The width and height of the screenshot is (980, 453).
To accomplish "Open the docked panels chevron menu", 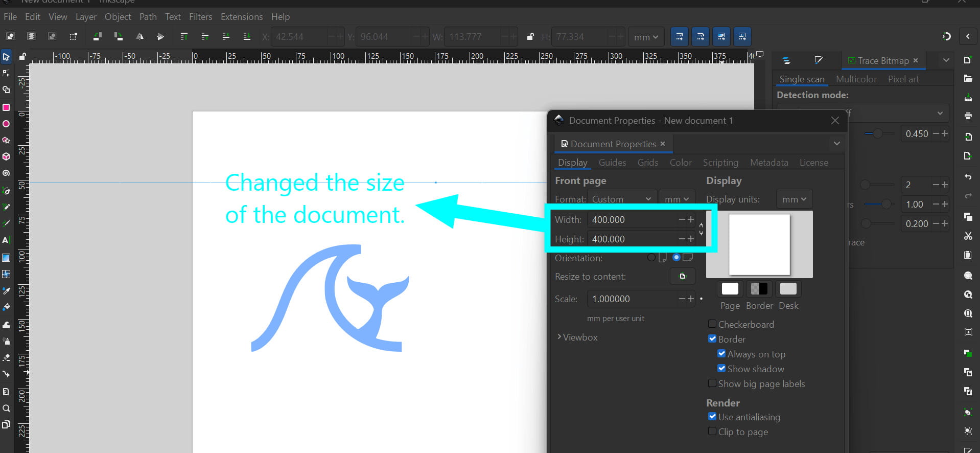I will pos(946,60).
